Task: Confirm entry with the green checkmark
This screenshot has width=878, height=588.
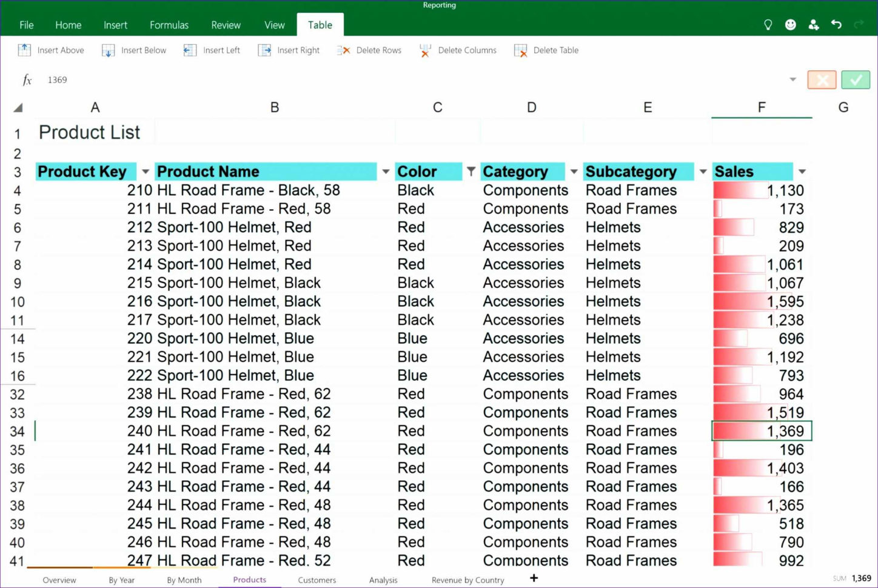Action: coord(856,79)
